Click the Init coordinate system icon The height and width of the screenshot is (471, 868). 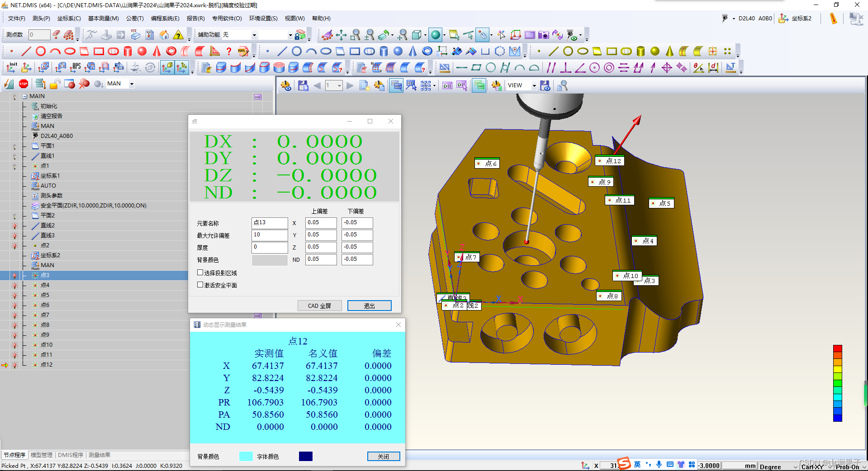(12, 67)
